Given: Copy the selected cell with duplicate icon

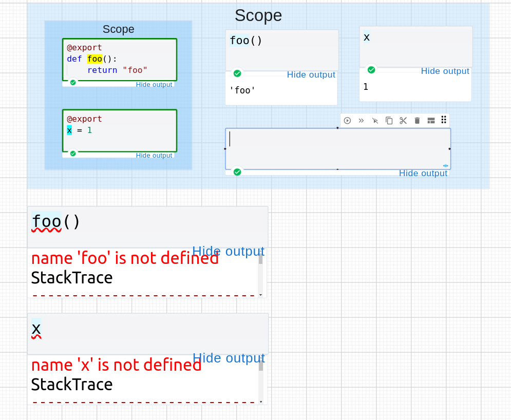Looking at the screenshot, I should click(x=389, y=121).
